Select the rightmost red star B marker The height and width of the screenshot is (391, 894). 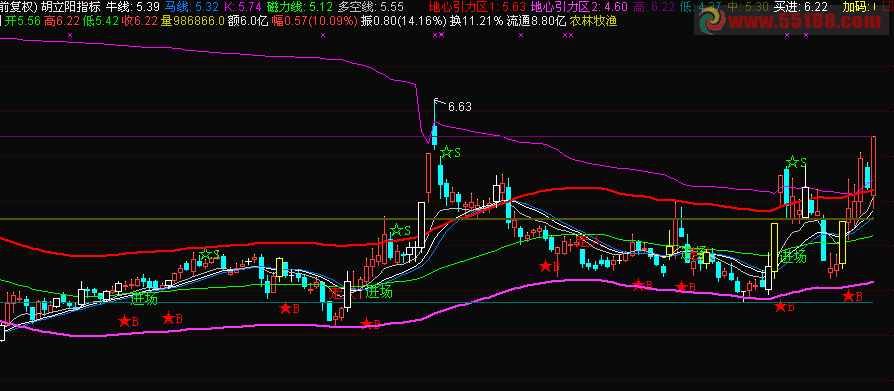coord(853,295)
